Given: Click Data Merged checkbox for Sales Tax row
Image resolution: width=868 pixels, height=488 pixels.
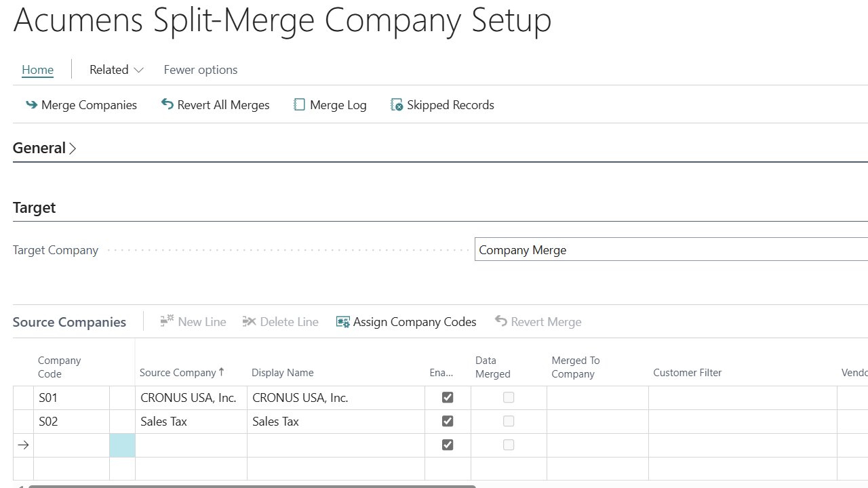Looking at the screenshot, I should pos(509,422).
